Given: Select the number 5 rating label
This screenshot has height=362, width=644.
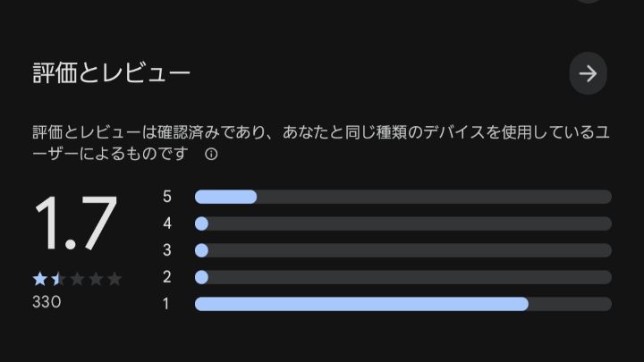Looking at the screenshot, I should click(166, 197).
